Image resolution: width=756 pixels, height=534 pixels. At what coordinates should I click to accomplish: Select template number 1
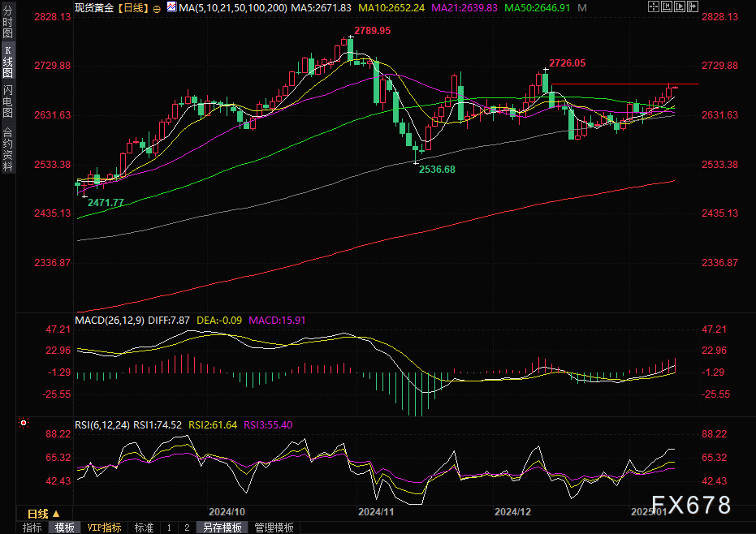pyautogui.click(x=169, y=528)
